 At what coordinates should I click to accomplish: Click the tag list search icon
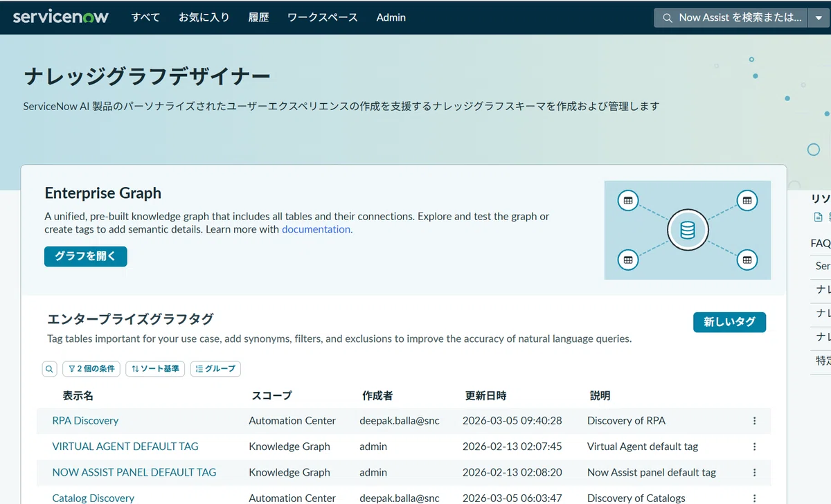coord(49,369)
